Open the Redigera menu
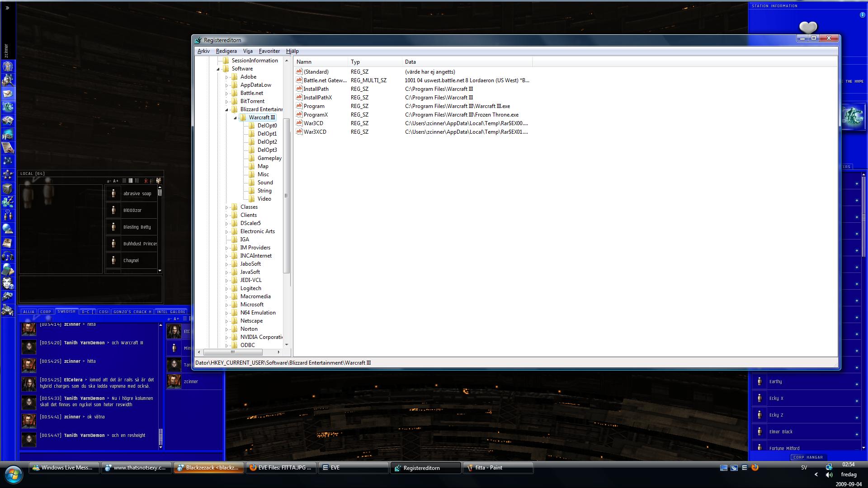This screenshot has width=868, height=488. (226, 51)
